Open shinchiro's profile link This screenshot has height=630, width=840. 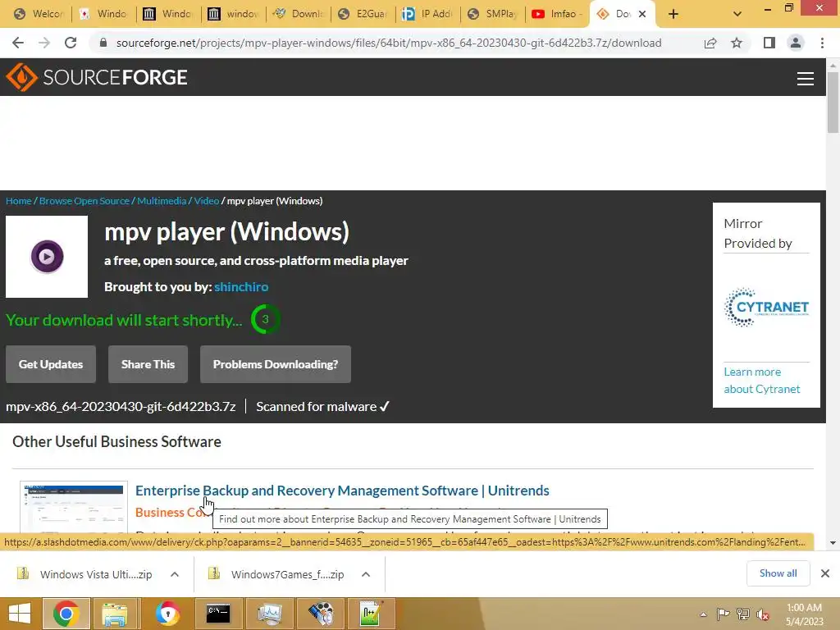pos(241,287)
